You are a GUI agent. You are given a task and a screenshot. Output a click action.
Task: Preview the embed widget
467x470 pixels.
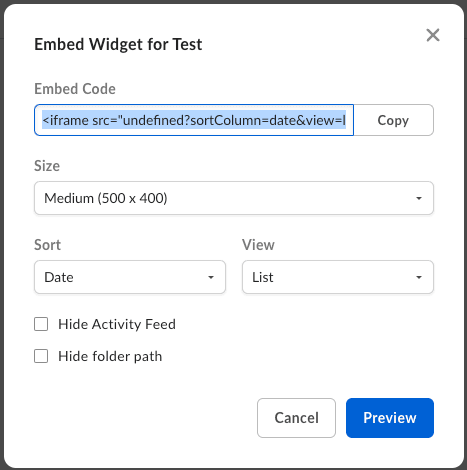point(390,418)
